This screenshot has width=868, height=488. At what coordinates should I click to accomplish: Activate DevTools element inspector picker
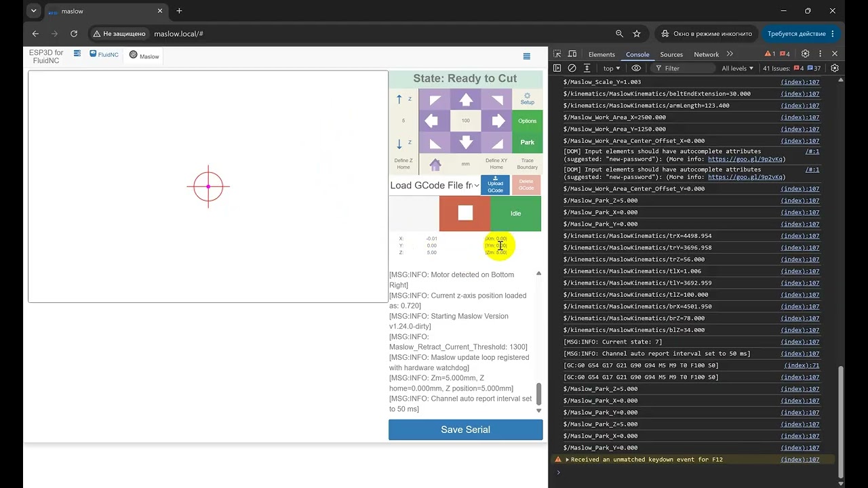pos(557,54)
